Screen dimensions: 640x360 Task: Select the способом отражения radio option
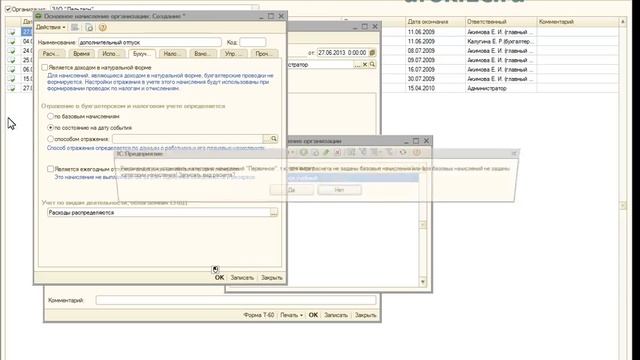tap(51, 139)
